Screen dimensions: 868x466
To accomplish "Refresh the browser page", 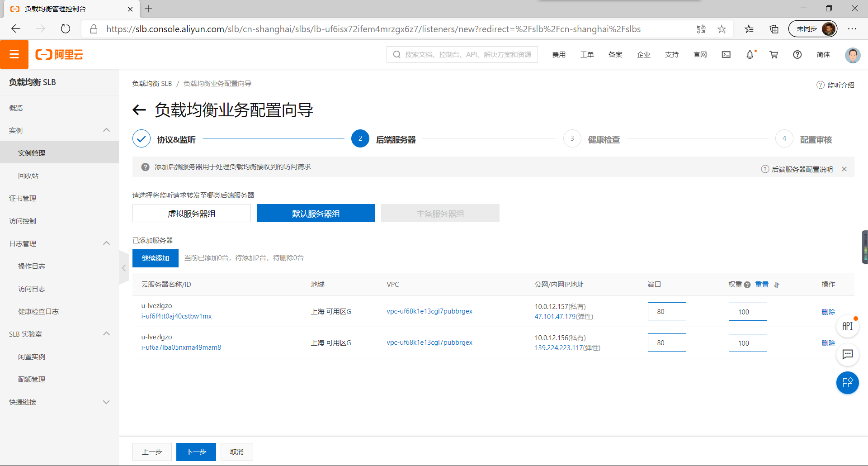I will coord(66,29).
